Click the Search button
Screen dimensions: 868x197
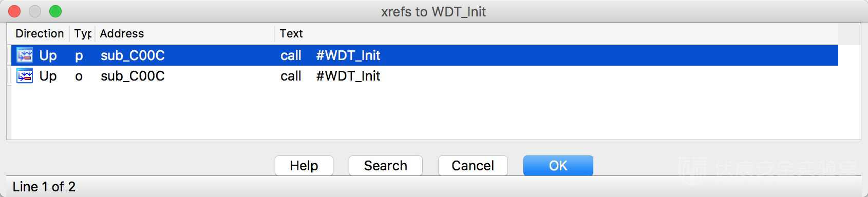(x=386, y=166)
